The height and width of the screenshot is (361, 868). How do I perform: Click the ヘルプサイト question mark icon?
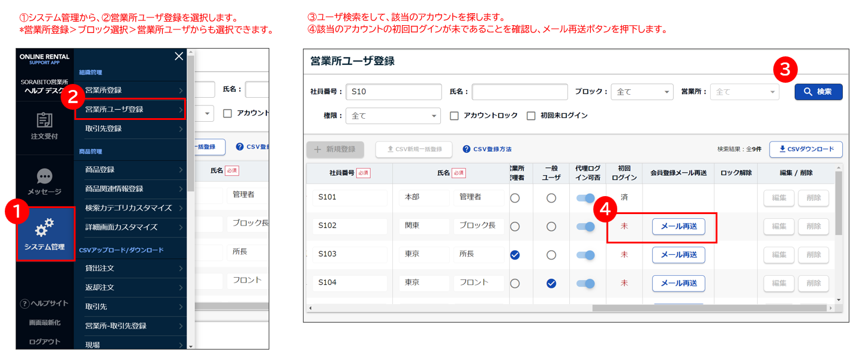point(25,303)
